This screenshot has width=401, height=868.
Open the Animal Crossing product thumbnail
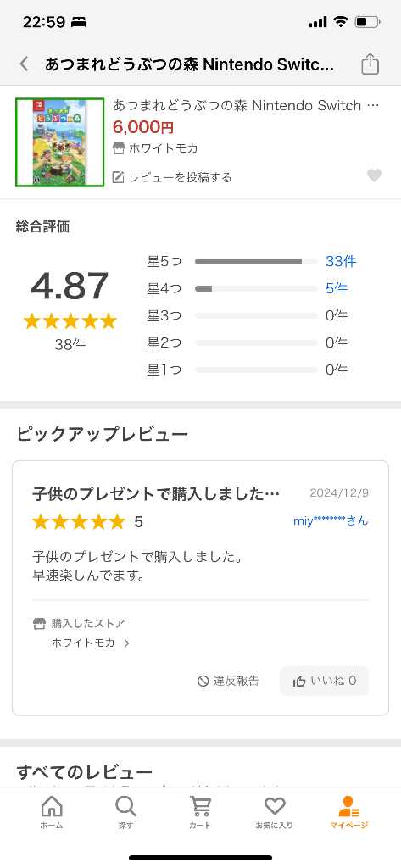pyautogui.click(x=60, y=142)
